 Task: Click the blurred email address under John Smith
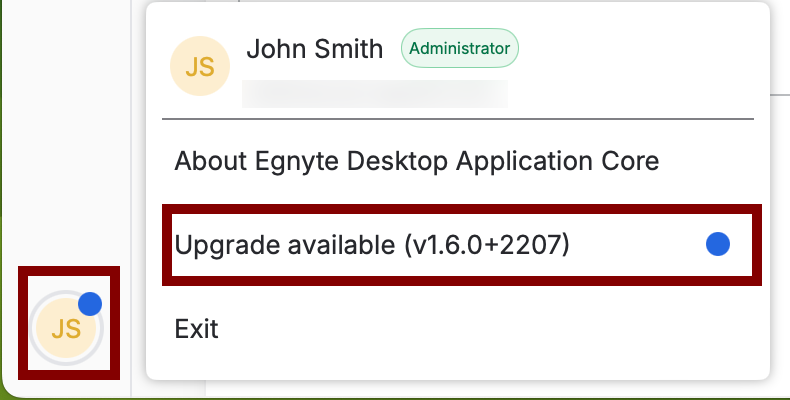point(375,94)
